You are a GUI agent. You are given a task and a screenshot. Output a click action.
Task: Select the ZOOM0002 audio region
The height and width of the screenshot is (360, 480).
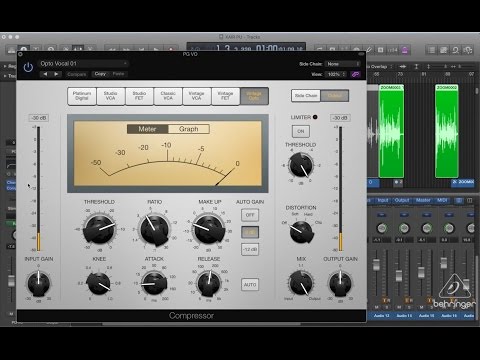coord(447,131)
